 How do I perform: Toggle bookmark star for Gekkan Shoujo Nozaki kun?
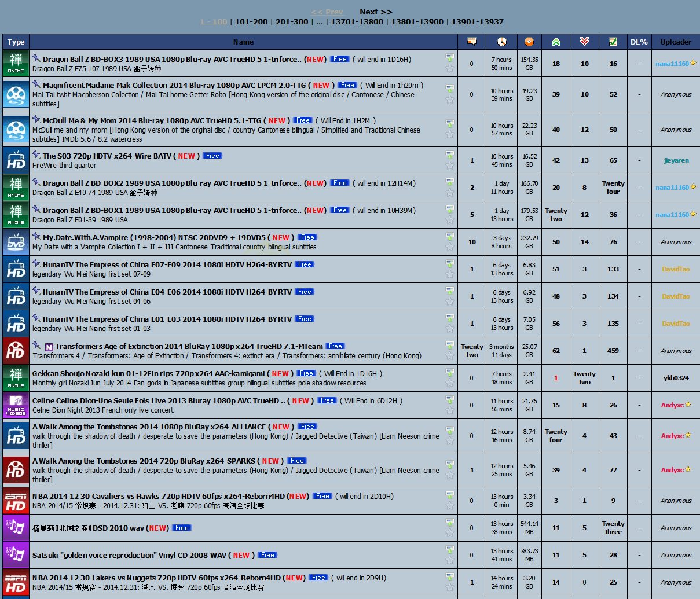pyautogui.click(x=449, y=383)
